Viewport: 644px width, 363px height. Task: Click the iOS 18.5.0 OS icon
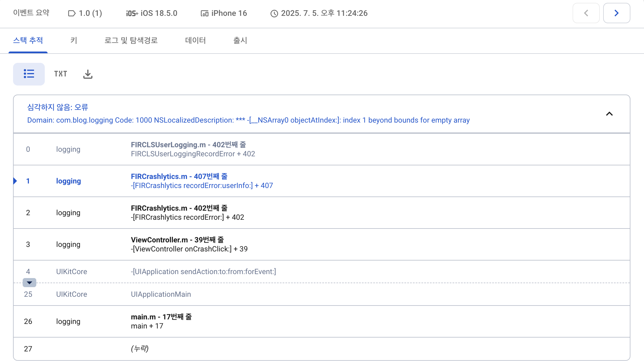132,13
